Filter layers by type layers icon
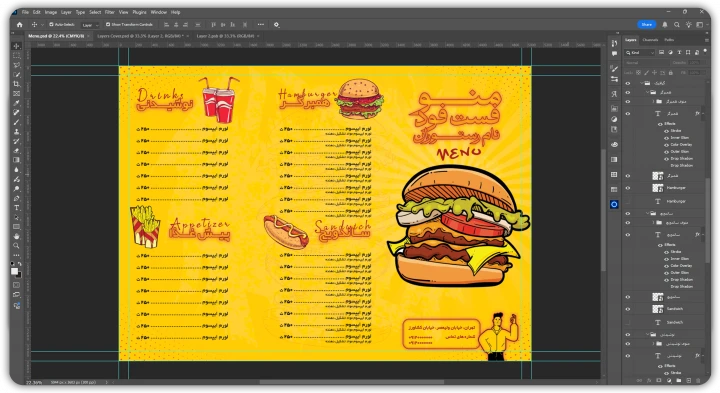 (680, 53)
